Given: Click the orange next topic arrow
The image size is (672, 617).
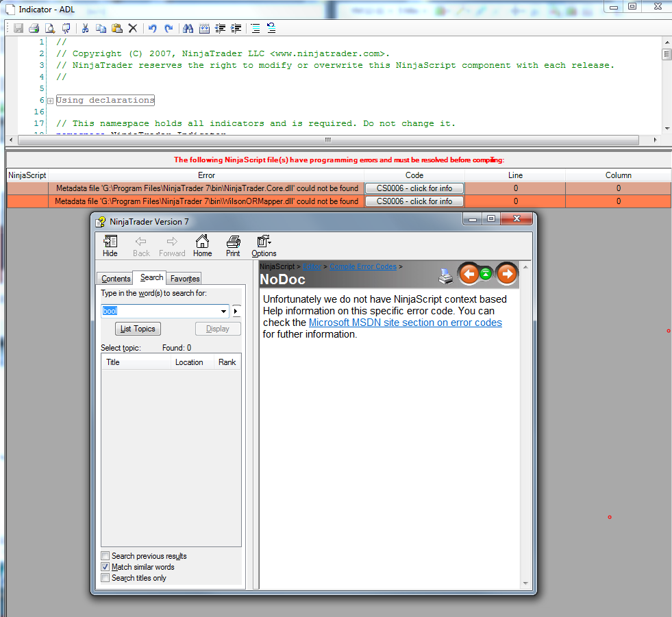Looking at the screenshot, I should coord(507,274).
